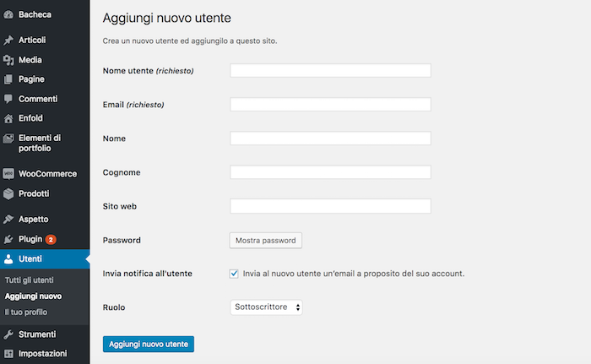Open the Aspetto menu

pyautogui.click(x=33, y=220)
